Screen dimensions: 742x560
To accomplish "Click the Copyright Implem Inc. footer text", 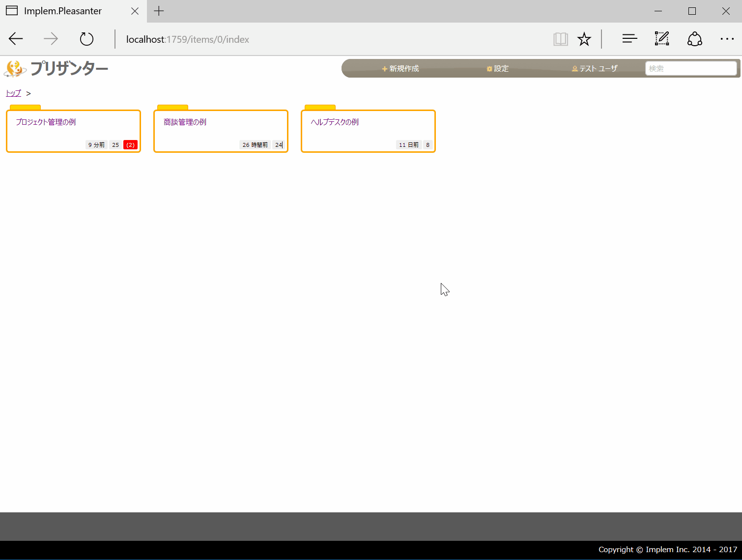I will (x=668, y=550).
